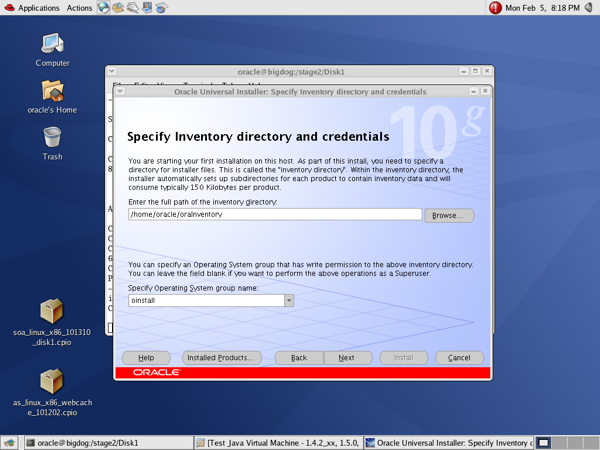Switch to Test Java Virtual Machine taskbar entry
The image size is (600, 450).
tap(278, 443)
